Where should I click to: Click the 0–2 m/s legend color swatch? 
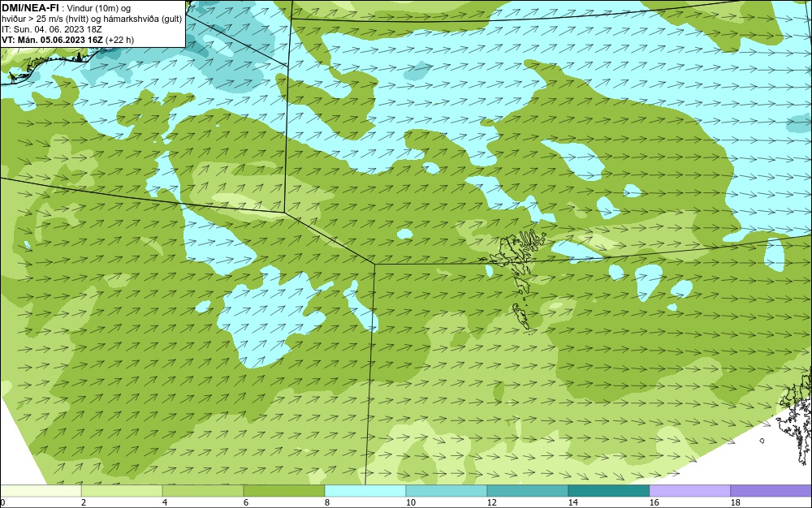click(41, 490)
